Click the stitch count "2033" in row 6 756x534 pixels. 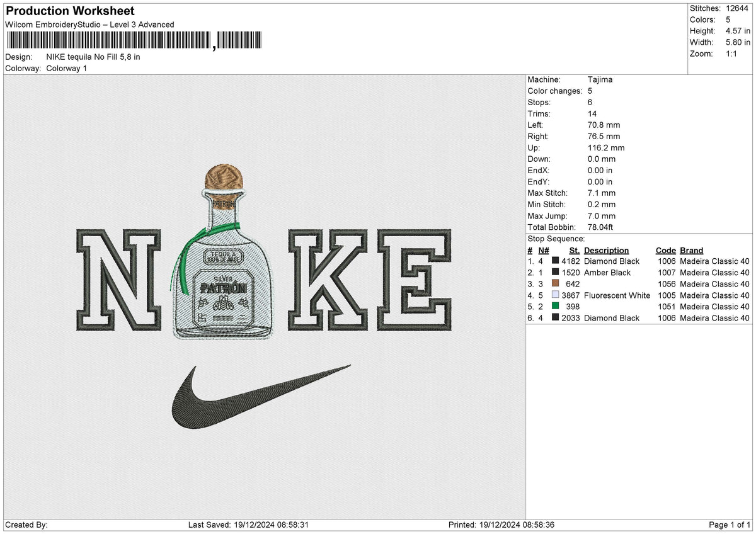pyautogui.click(x=570, y=318)
